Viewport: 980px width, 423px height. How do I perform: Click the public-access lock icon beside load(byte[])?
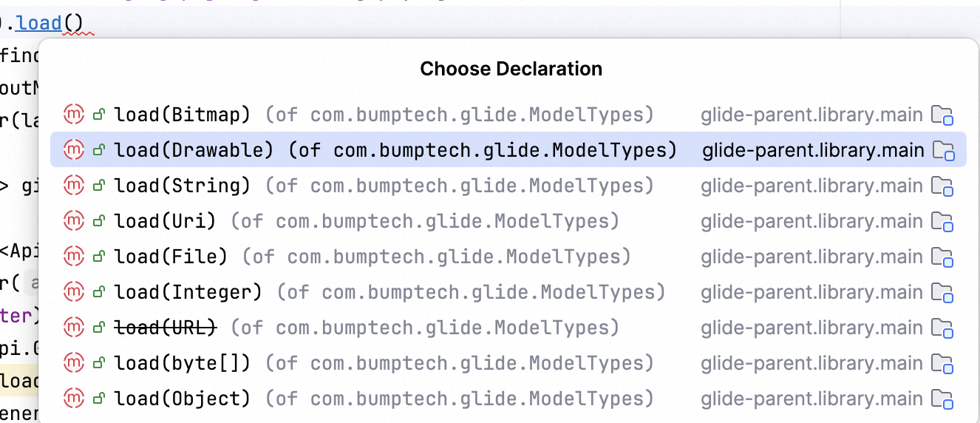98,363
